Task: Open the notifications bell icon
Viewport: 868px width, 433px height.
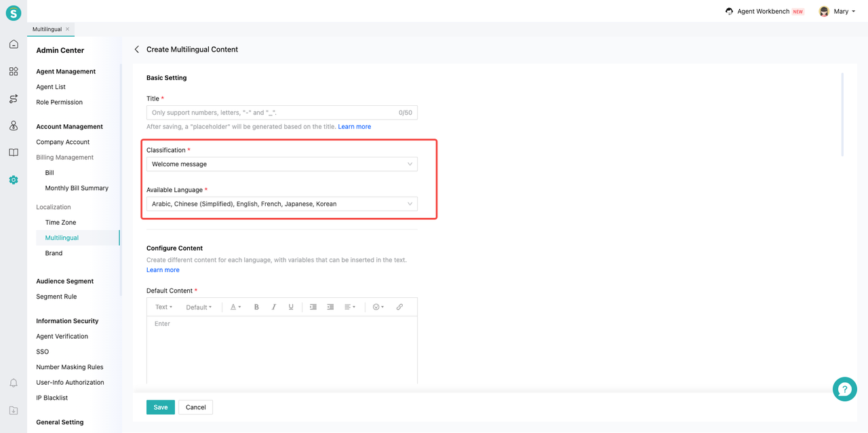Action: point(14,383)
